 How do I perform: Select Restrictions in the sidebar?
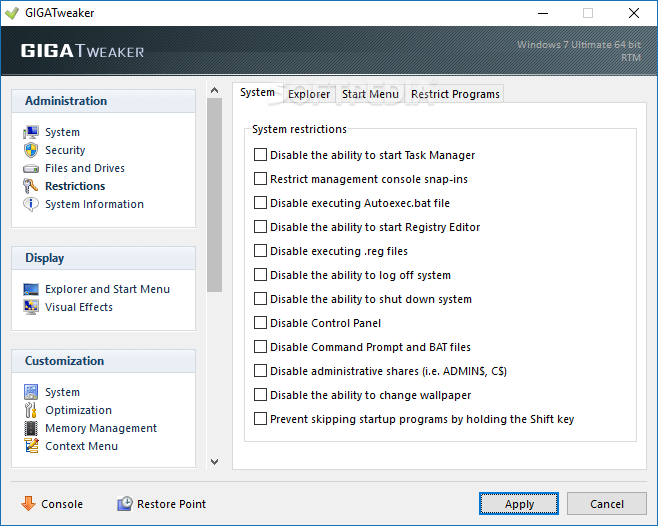[x=75, y=186]
